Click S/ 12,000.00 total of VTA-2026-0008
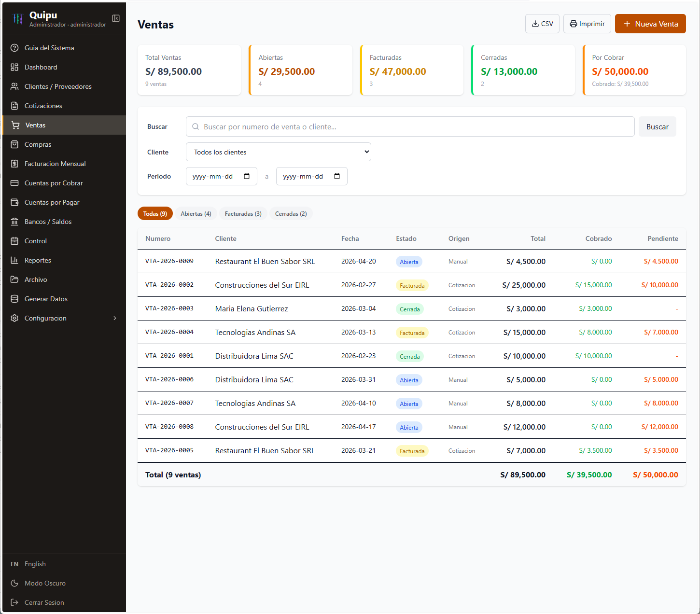Screen dimensions: 700x614 coord(524,427)
